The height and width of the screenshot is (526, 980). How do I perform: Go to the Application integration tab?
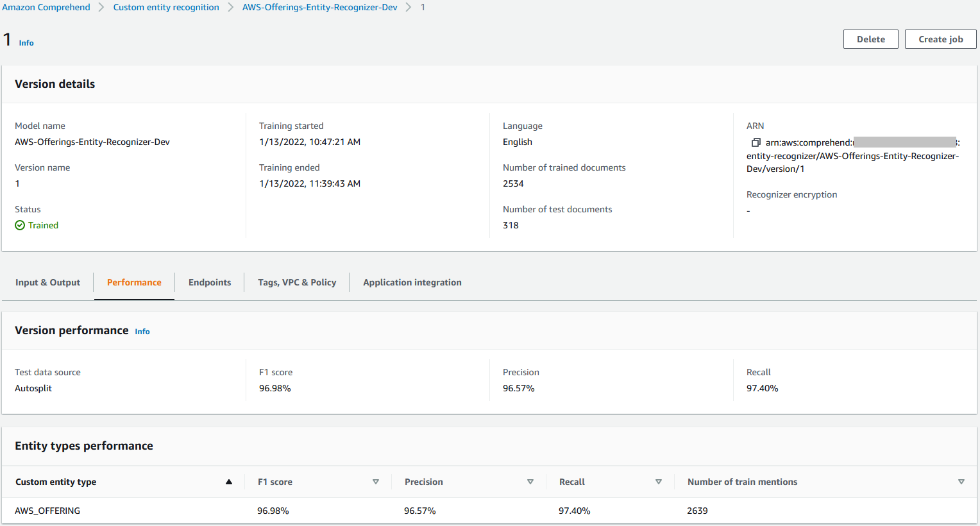pos(412,282)
